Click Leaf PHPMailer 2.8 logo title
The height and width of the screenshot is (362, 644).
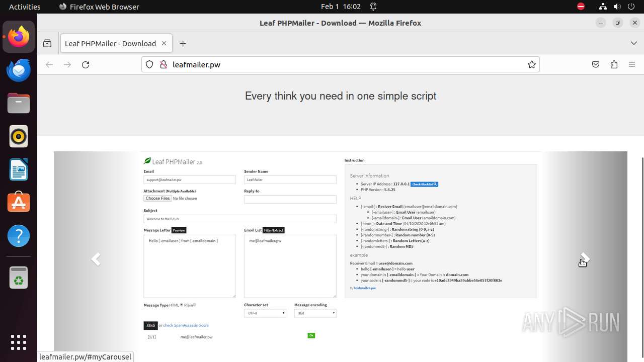[x=173, y=161]
